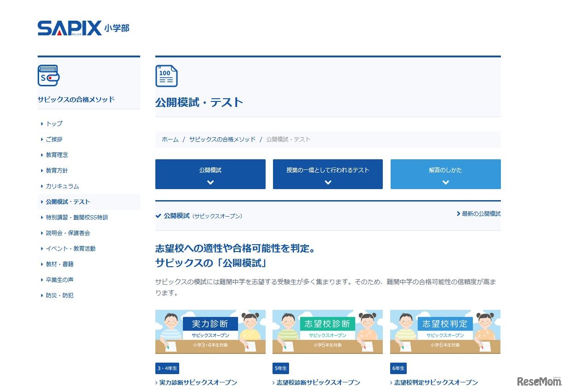Click the 6年生 grade badge

coord(398,368)
